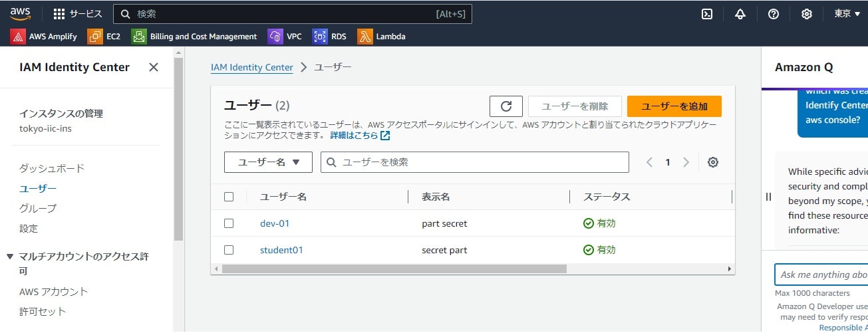The width and height of the screenshot is (868, 333).
Task: Click the horizontal scrollbar under the users table
Action: (394, 269)
